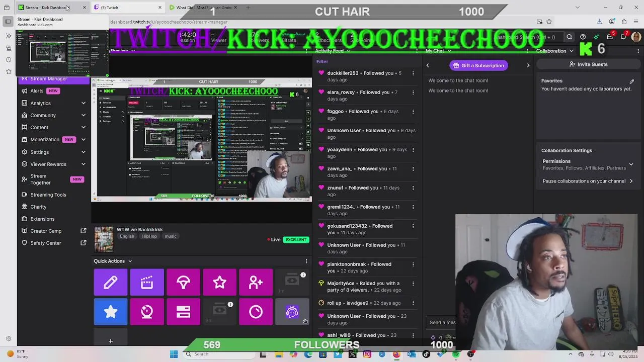Collapse the Quick Actions panel dropdown

130,261
